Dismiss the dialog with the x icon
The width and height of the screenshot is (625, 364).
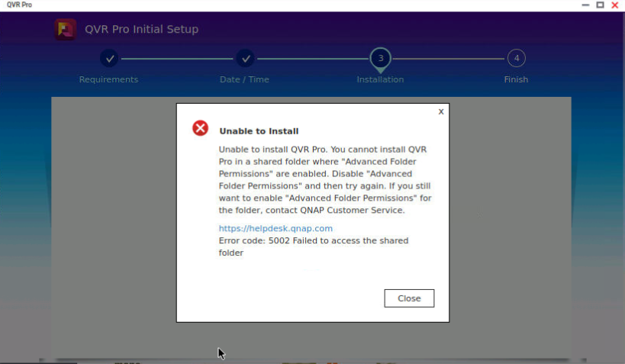(x=440, y=111)
